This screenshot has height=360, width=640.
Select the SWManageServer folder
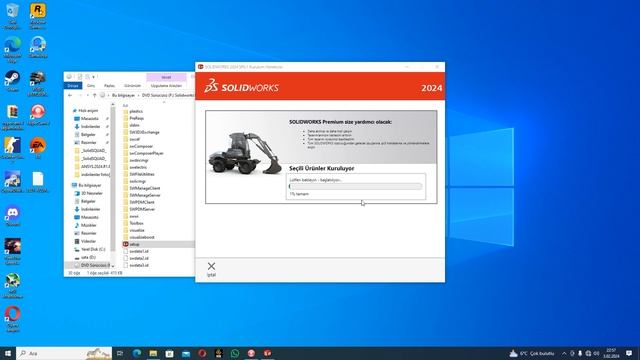pyautogui.click(x=145, y=195)
